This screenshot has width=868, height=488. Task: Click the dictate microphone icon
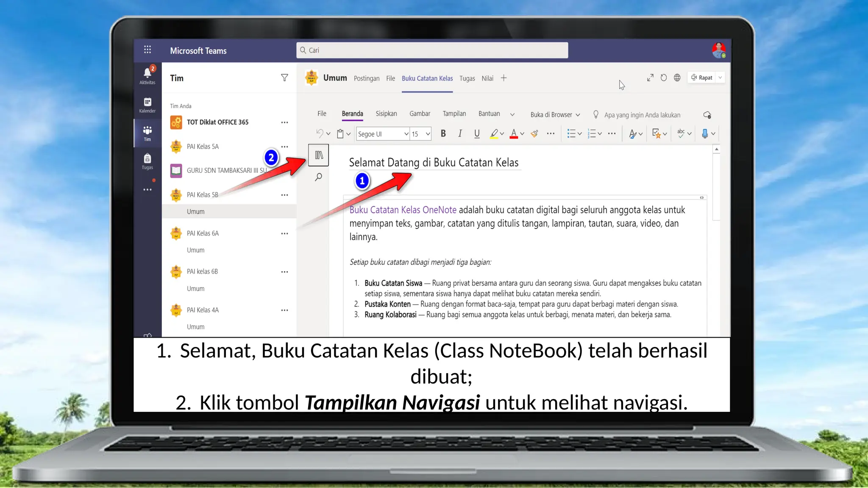pyautogui.click(x=704, y=133)
